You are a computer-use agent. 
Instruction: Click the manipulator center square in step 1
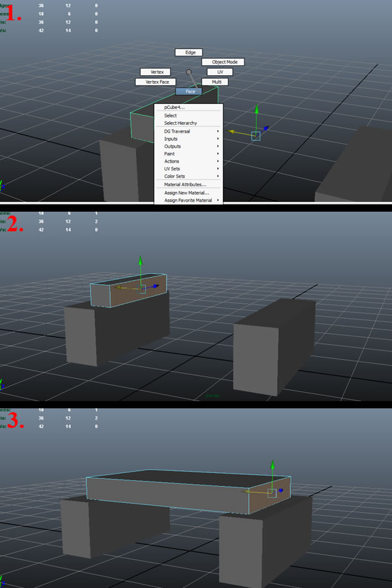pos(255,136)
